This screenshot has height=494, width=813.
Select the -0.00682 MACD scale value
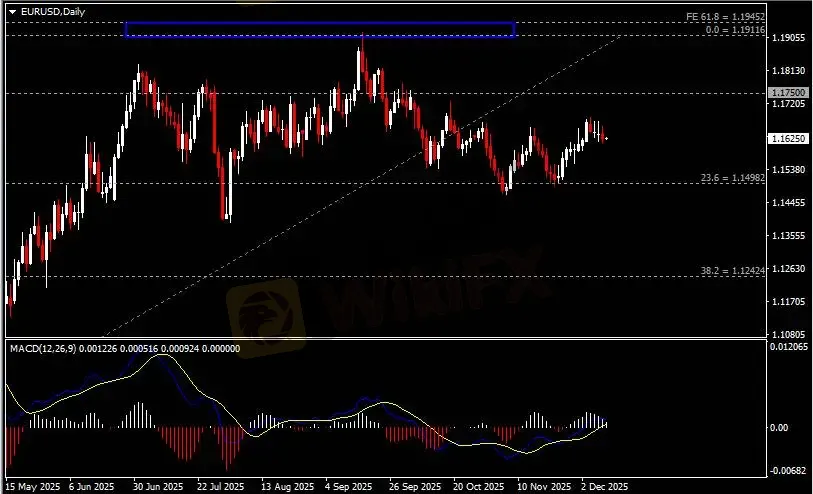(789, 471)
